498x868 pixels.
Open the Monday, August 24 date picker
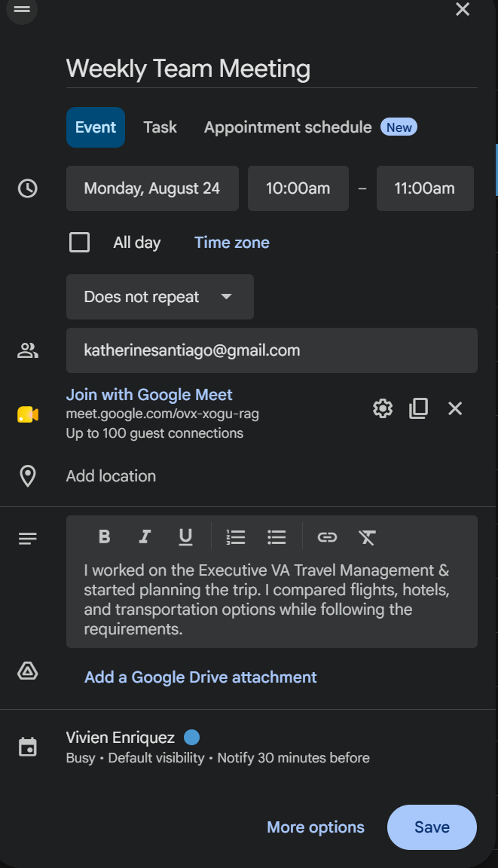(152, 188)
